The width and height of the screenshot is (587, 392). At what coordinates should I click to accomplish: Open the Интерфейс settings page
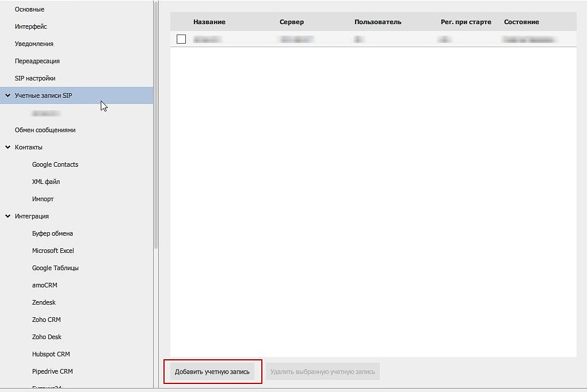coord(31,26)
